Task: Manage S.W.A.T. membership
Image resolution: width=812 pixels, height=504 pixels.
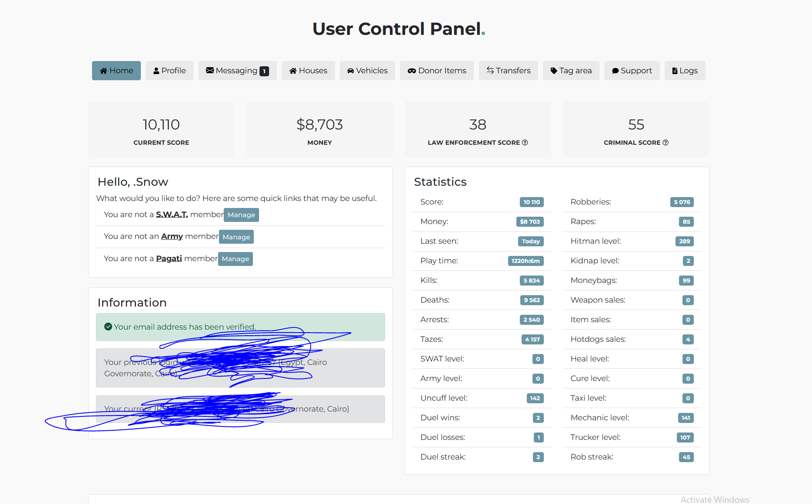Action: [x=241, y=215]
